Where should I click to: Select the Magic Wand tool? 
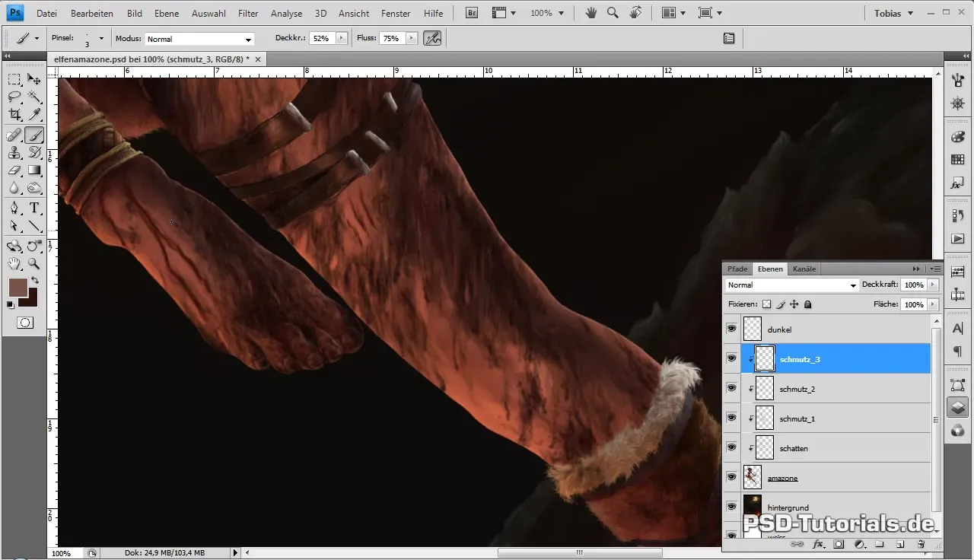pyautogui.click(x=34, y=97)
